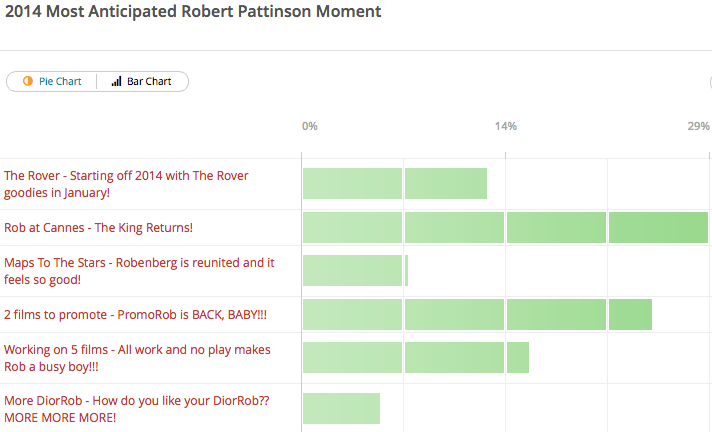Click the 2014 Most Anticipated poll title
Image resolution: width=712 pixels, height=432 pixels.
[x=193, y=11]
